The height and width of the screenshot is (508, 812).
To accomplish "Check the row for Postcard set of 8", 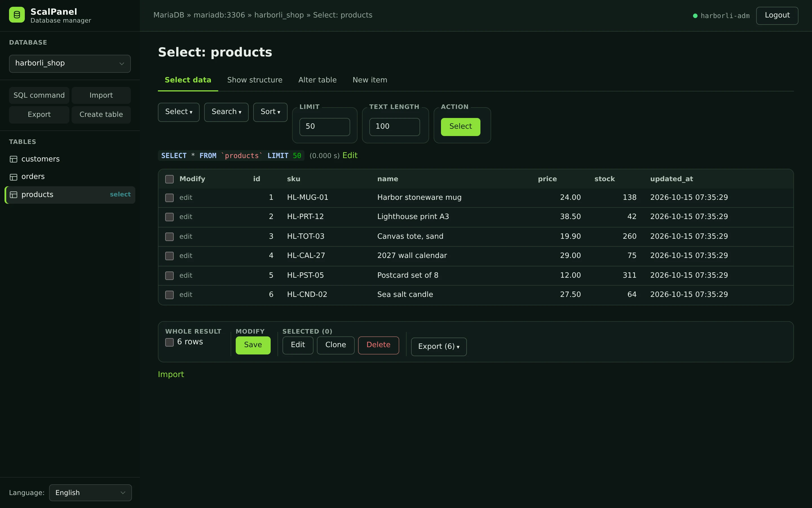I will coord(169,275).
